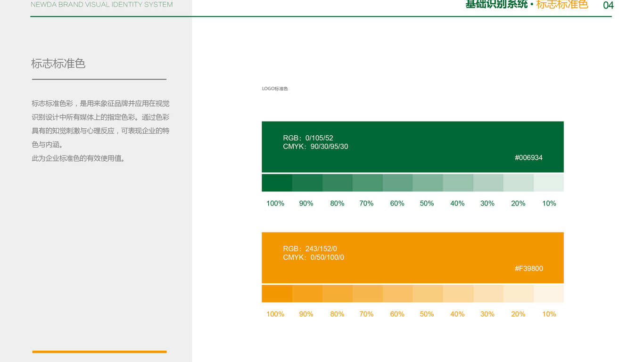Click the page number "04"
Image resolution: width=644 pixels, height=362 pixels.
click(x=608, y=5)
